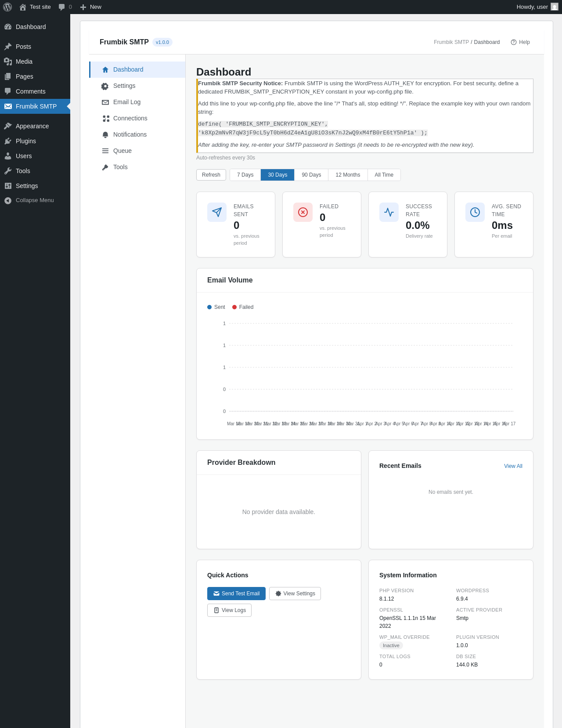Click the Appearance paintbrush icon

click(x=8, y=126)
